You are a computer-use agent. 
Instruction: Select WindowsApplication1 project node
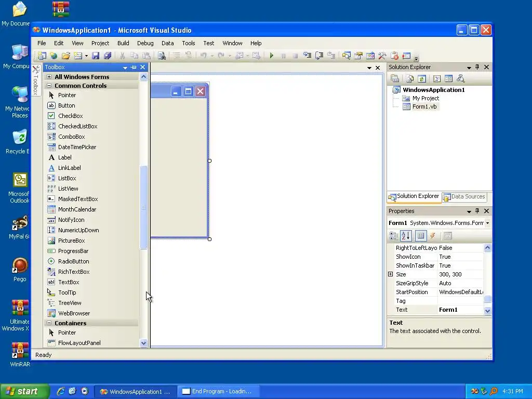(x=433, y=90)
